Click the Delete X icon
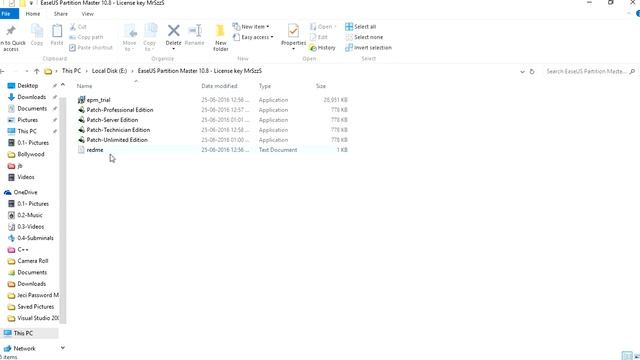This screenshot has height=360, width=640. tap(173, 30)
